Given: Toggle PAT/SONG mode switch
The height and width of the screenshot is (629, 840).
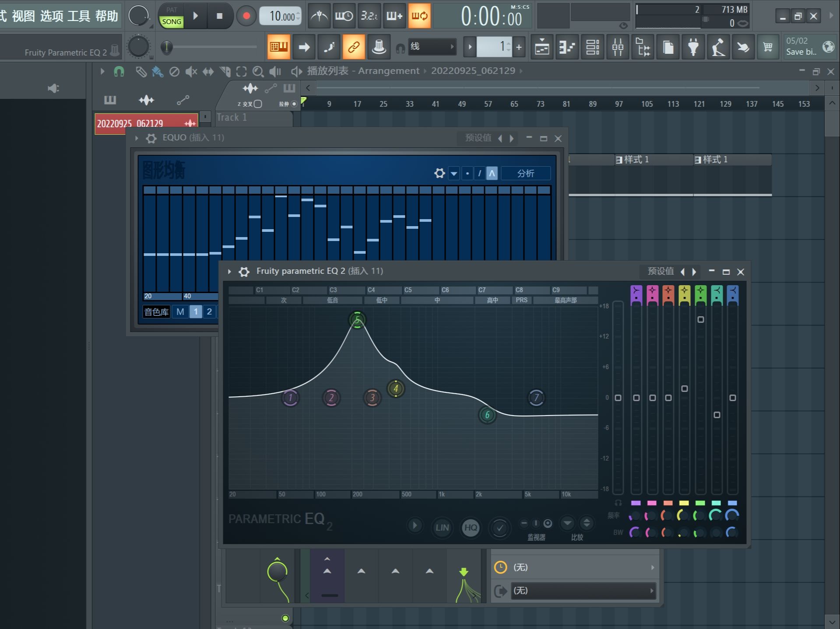Looking at the screenshot, I should pyautogui.click(x=172, y=17).
